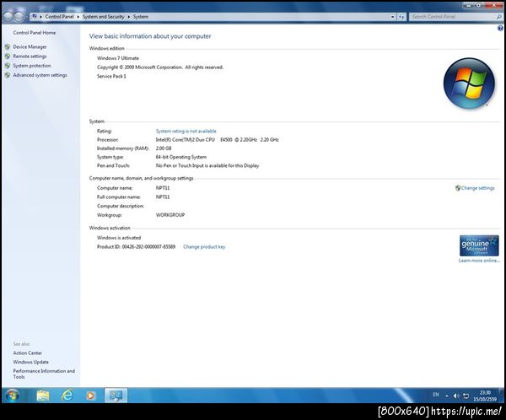The image size is (506, 420).
Task: Click Change settings link
Action: 477,188
